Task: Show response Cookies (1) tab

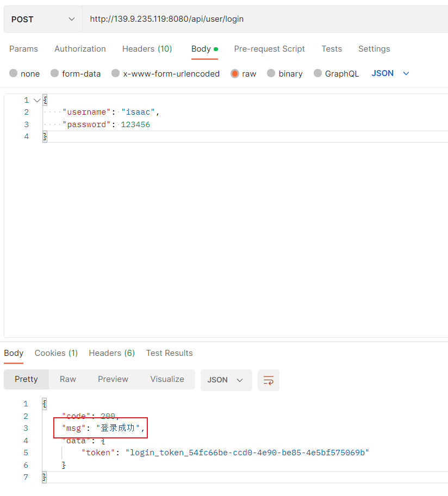Action: pyautogui.click(x=56, y=353)
